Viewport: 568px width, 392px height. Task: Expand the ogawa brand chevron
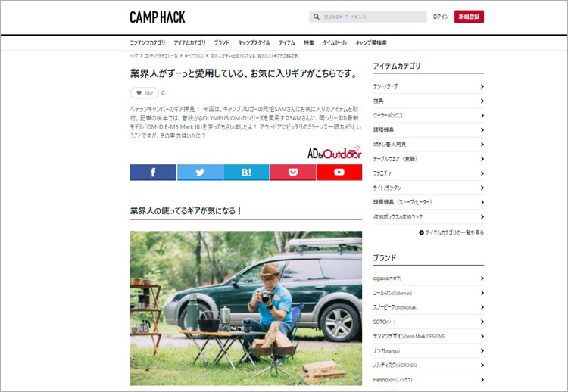pos(482,278)
